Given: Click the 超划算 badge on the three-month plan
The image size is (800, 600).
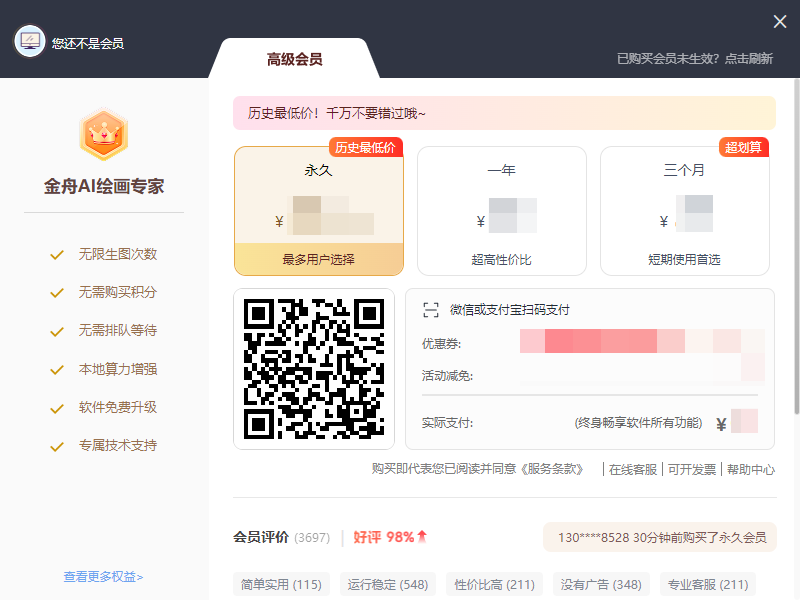Looking at the screenshot, I should (743, 147).
